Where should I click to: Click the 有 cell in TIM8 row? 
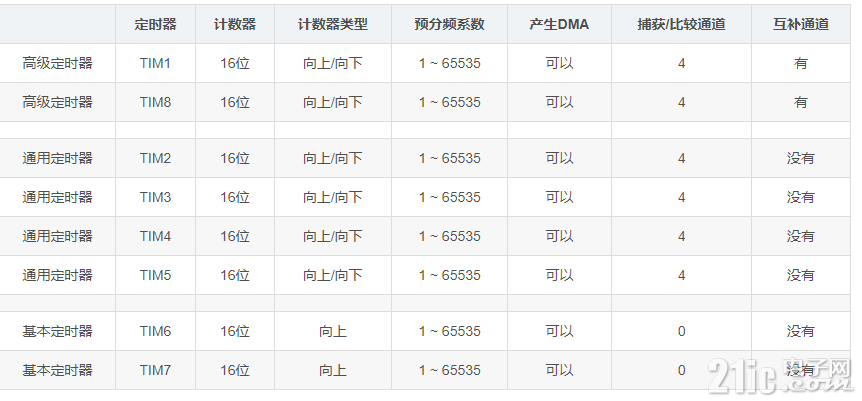(800, 102)
